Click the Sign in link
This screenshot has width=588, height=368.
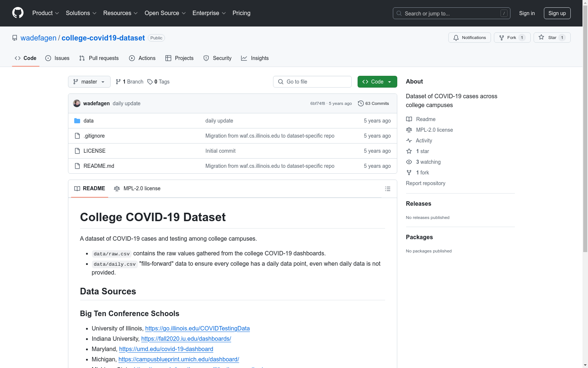point(527,13)
